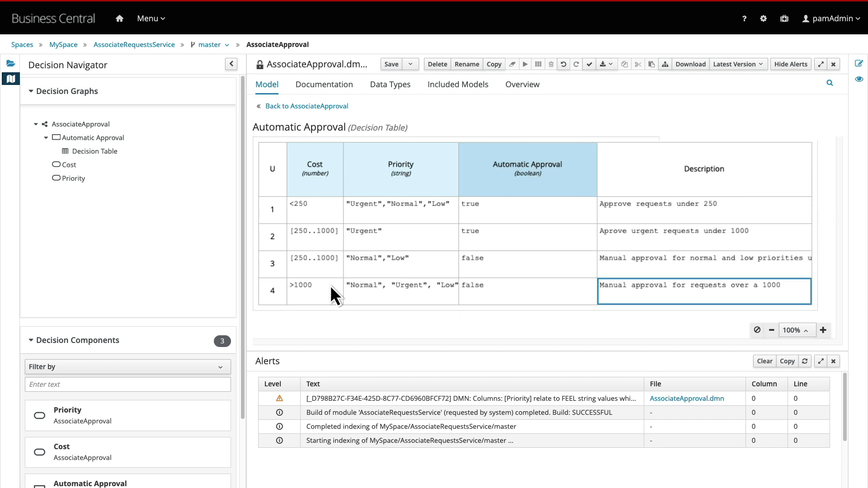Open the pamAdmin user dropdown

(x=831, y=19)
